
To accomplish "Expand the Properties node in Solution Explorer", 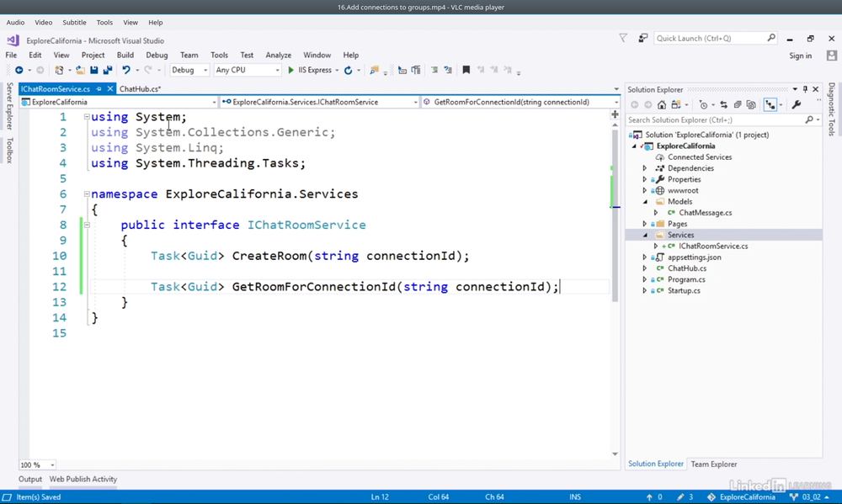I will click(645, 179).
